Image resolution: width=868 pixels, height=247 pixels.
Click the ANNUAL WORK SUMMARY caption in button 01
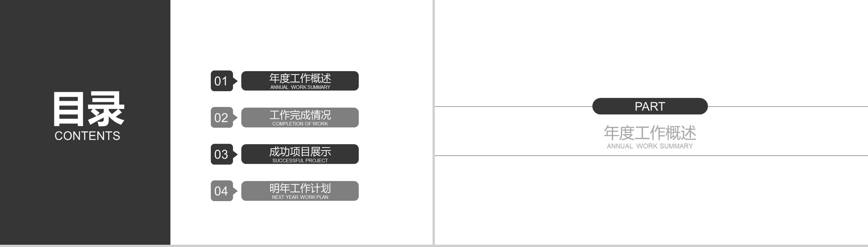(300, 87)
